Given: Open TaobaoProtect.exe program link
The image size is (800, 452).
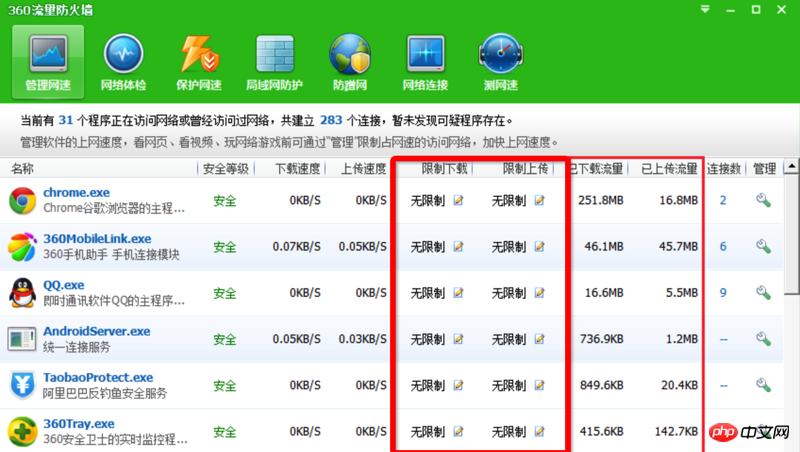Looking at the screenshot, I should click(x=98, y=378).
